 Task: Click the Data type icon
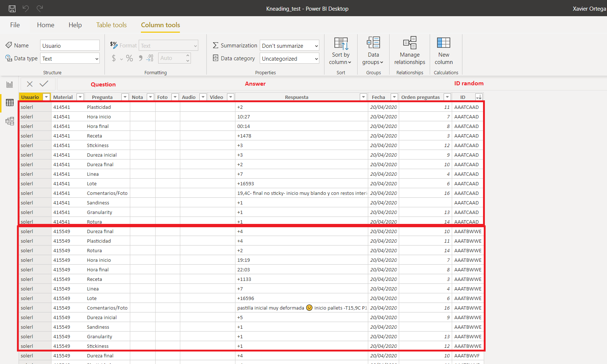tap(9, 58)
